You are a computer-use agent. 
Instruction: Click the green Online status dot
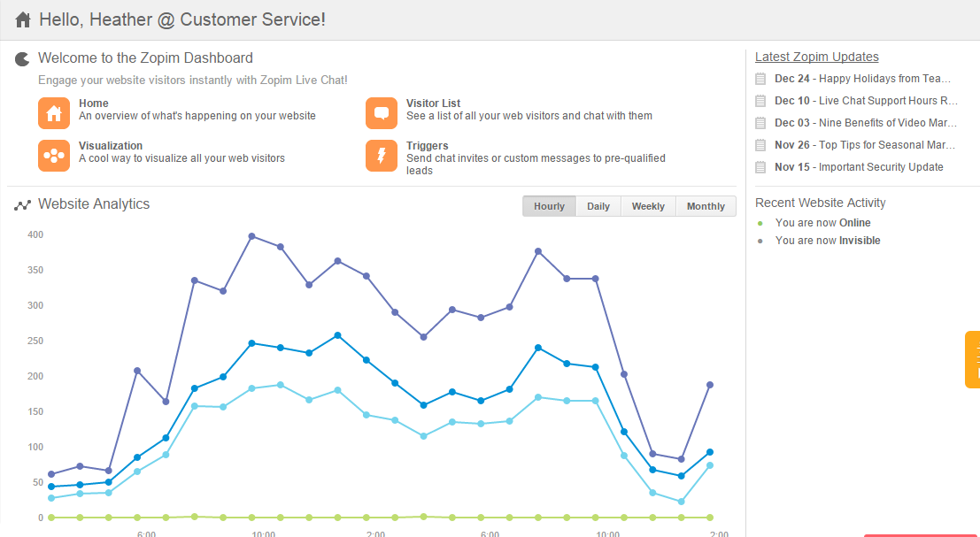pyautogui.click(x=760, y=223)
